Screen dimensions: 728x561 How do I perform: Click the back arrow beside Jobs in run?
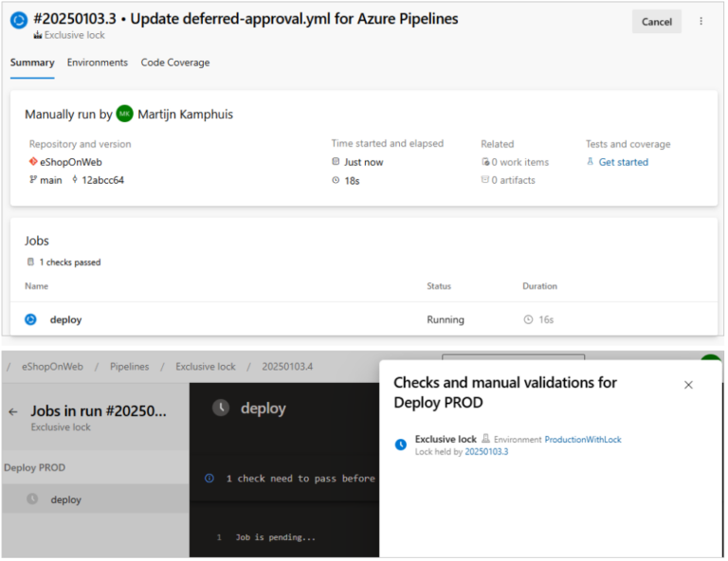[x=13, y=411]
